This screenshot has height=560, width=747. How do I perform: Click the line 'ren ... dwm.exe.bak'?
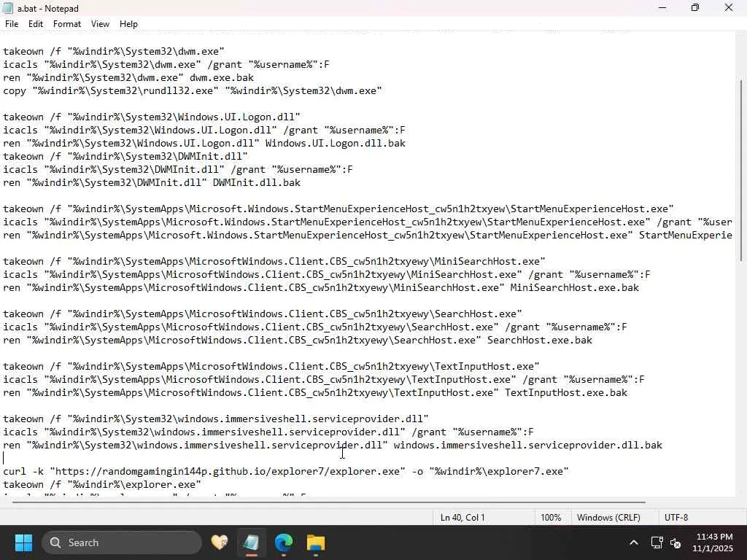coord(128,77)
